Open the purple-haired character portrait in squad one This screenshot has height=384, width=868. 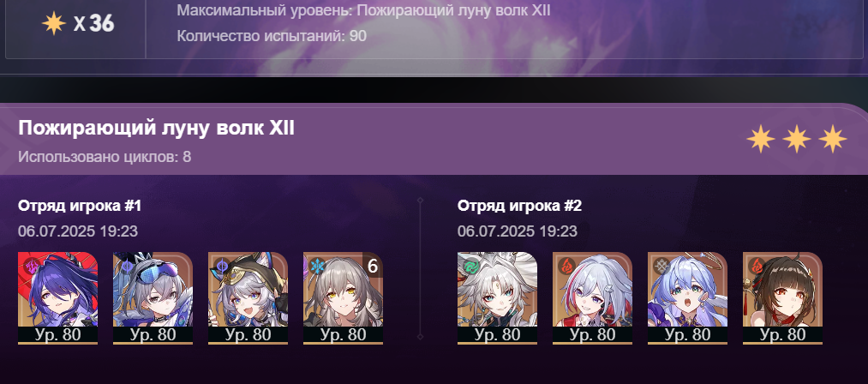click(x=57, y=298)
